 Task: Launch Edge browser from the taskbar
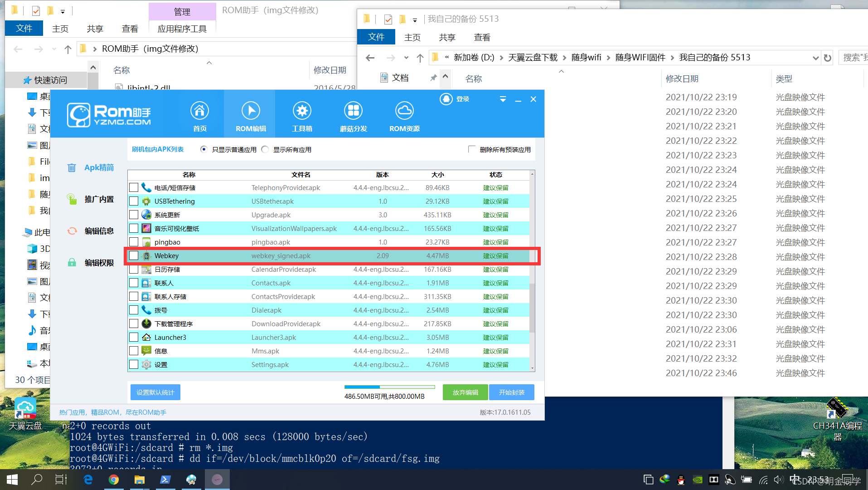click(x=88, y=480)
